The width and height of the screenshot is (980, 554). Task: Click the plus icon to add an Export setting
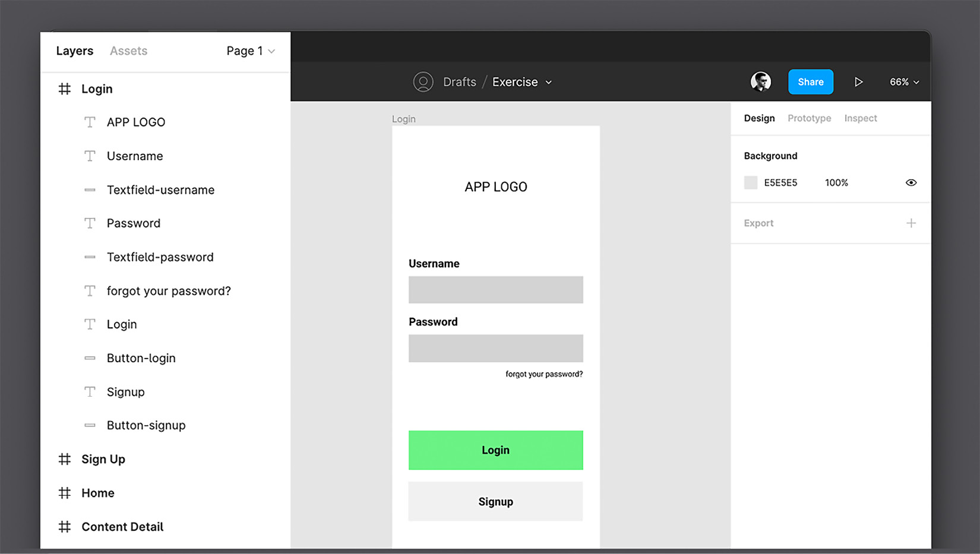click(911, 223)
